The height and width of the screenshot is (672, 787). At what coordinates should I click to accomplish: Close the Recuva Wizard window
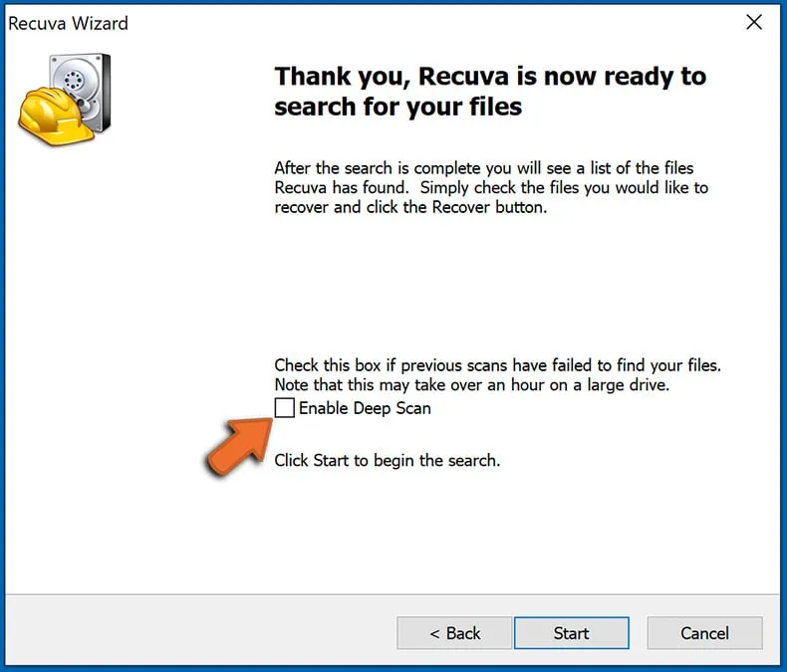[754, 22]
